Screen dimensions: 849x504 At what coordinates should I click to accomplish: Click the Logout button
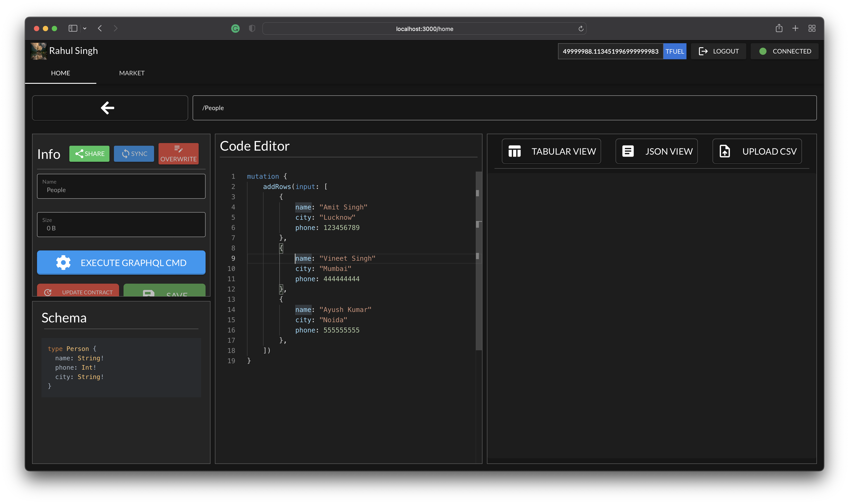point(718,51)
